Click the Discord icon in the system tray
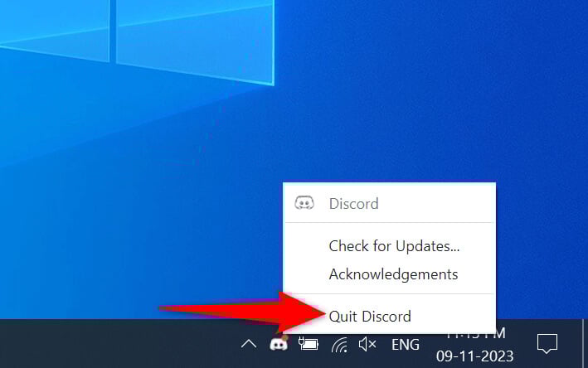Screen dimensions: 588x368 pos(279,344)
